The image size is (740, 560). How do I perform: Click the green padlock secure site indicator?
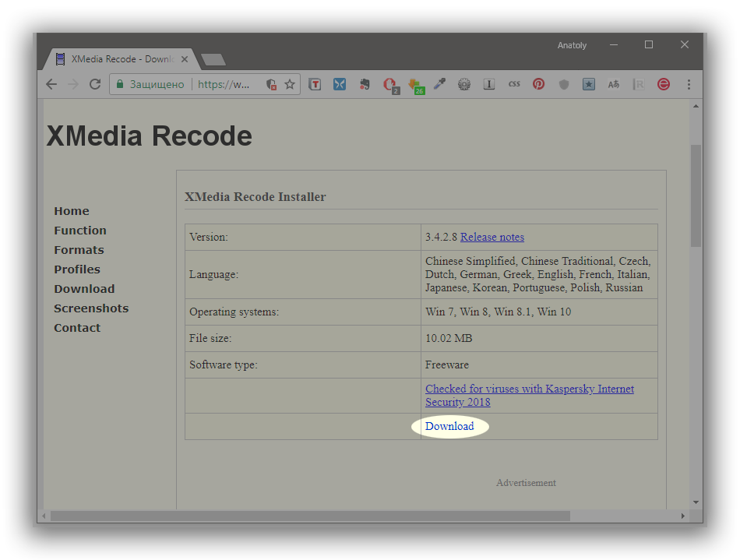click(120, 84)
